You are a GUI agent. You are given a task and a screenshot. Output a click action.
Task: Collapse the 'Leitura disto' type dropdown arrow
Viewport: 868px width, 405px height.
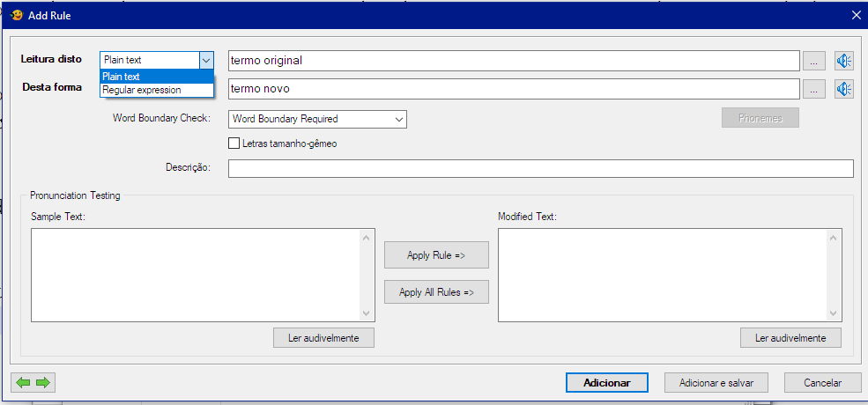tap(205, 60)
